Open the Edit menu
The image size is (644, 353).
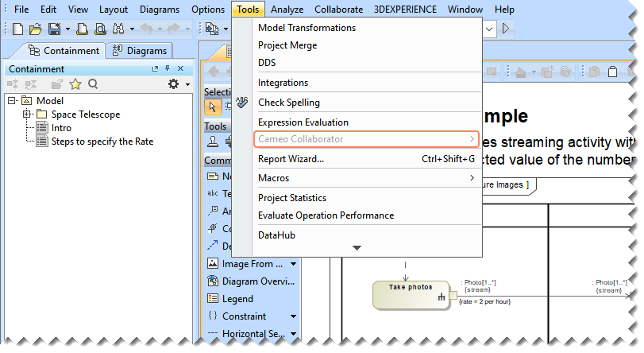(x=48, y=9)
